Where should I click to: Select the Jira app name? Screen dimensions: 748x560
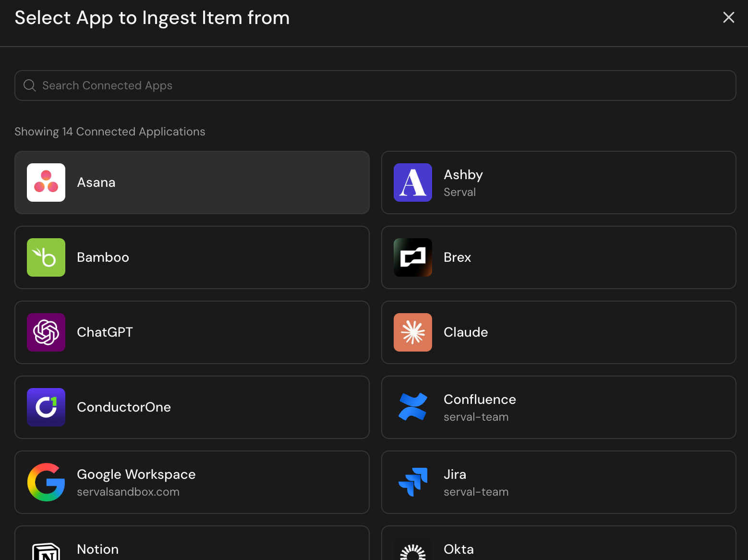point(455,475)
